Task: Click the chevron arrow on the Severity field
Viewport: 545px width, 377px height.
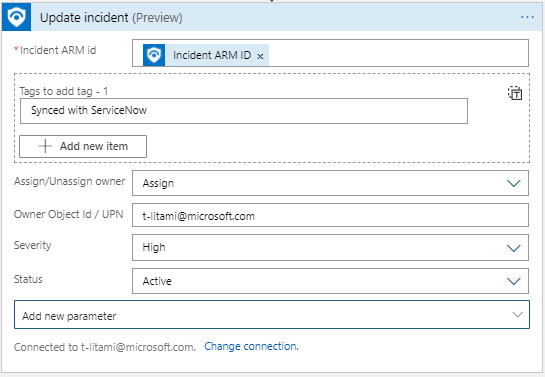Action: 513,248
